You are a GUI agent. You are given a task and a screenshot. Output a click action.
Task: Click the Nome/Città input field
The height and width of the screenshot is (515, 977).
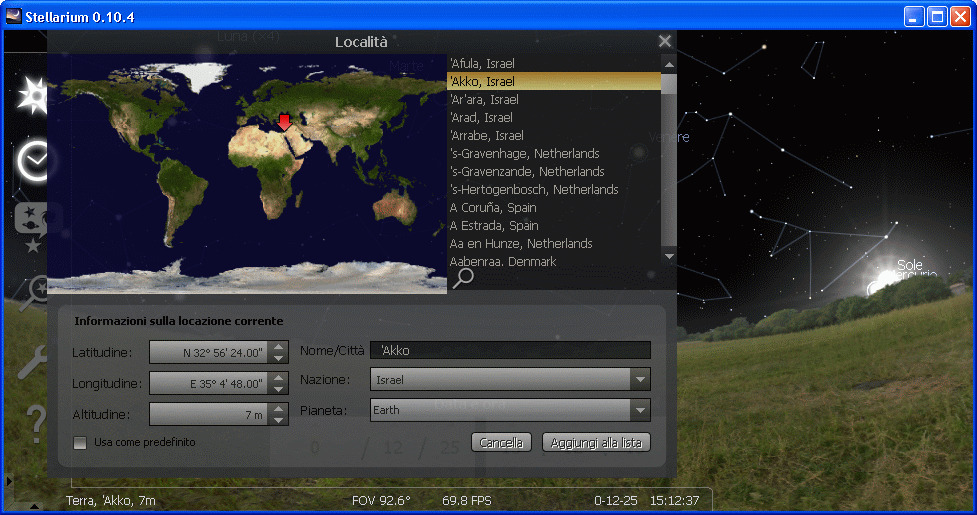point(510,350)
